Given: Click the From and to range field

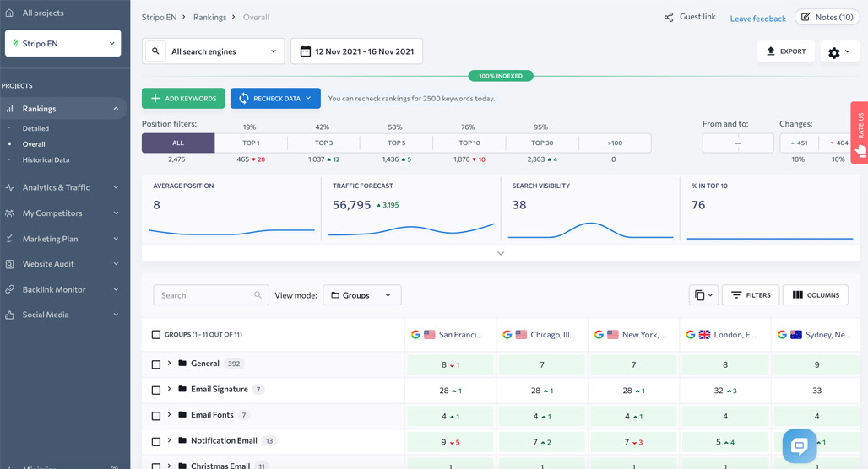Looking at the screenshot, I should point(738,143).
